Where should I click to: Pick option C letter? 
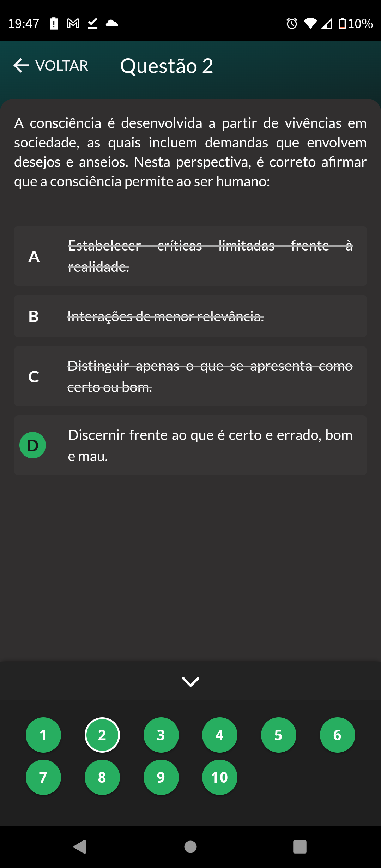pyautogui.click(x=34, y=377)
